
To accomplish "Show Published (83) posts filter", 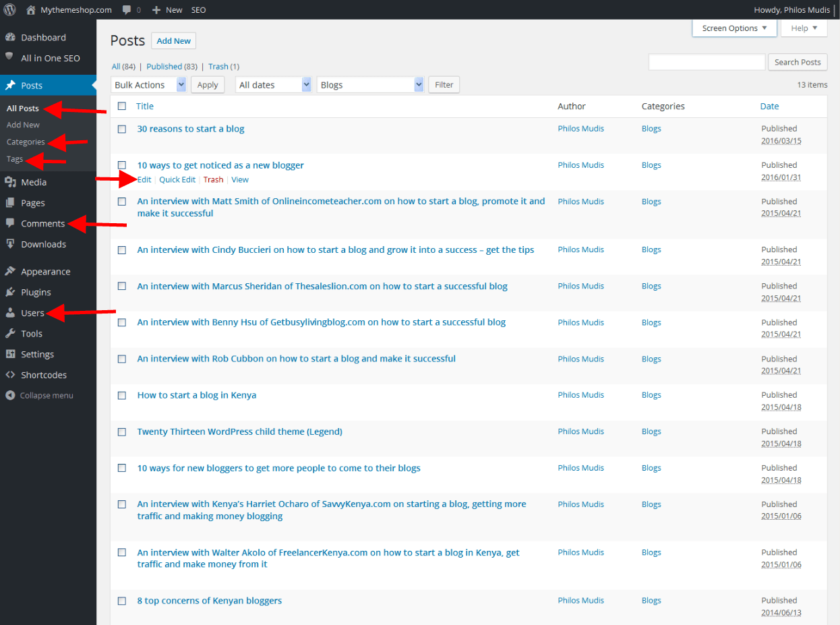I will coord(171,66).
